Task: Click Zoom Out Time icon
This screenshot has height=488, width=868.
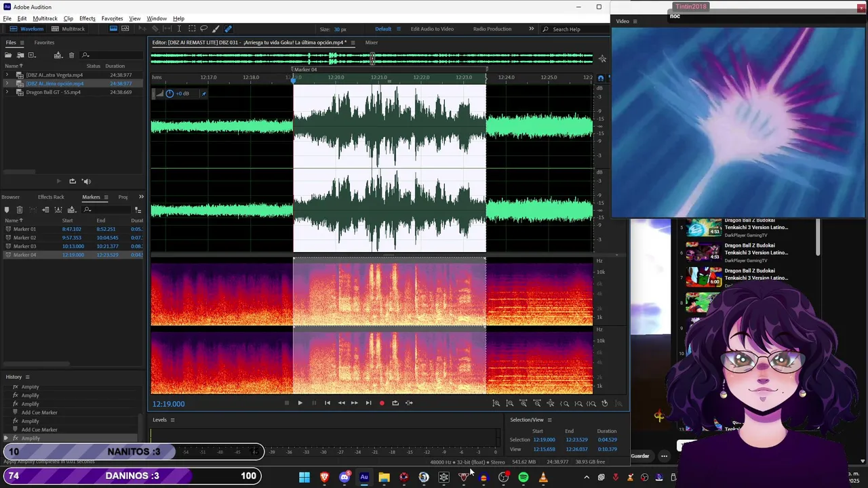Action: [537, 403]
